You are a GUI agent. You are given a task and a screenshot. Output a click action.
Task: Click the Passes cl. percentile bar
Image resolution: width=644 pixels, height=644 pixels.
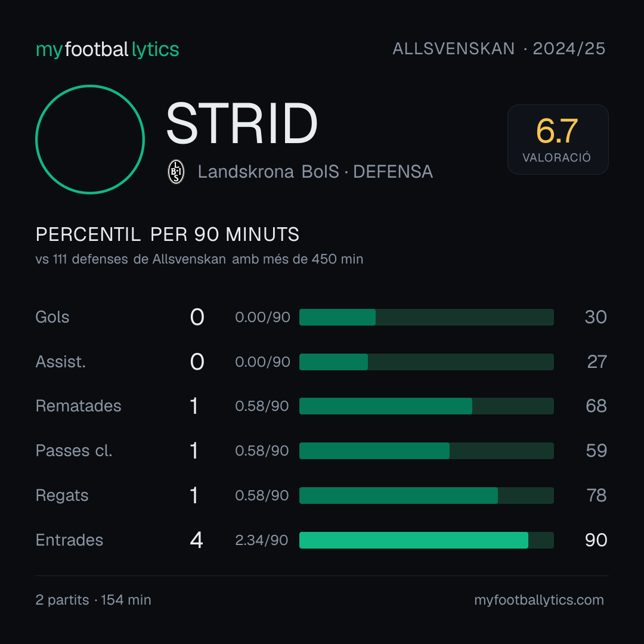[426, 451]
